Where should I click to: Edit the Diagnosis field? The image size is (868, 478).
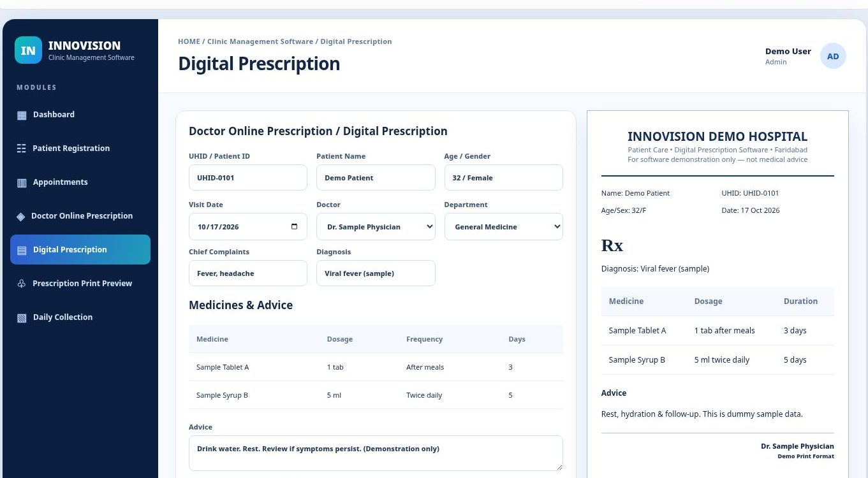(376, 273)
